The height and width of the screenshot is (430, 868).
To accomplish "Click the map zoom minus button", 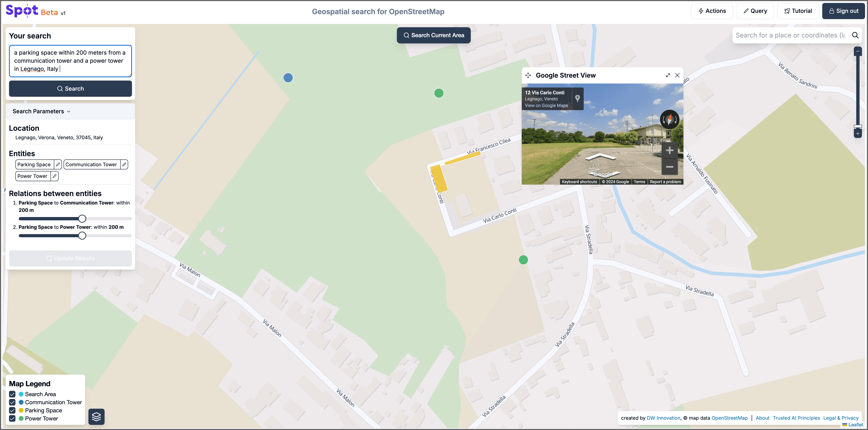I will pyautogui.click(x=858, y=51).
